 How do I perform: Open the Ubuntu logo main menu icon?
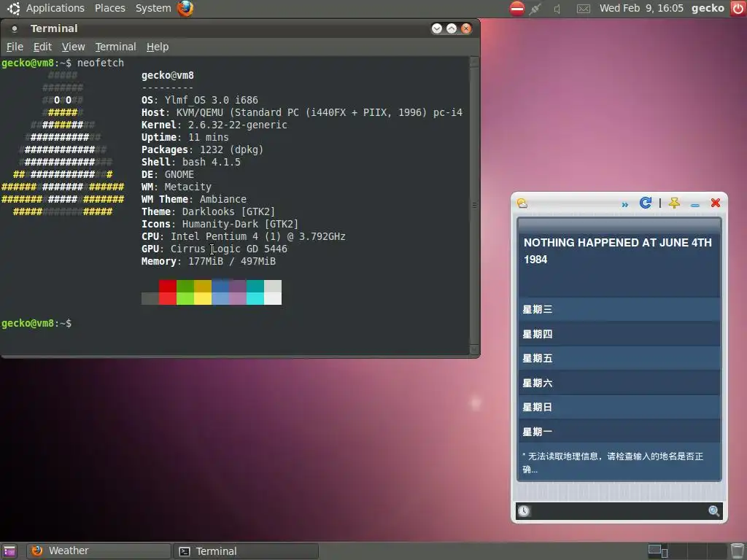click(13, 8)
